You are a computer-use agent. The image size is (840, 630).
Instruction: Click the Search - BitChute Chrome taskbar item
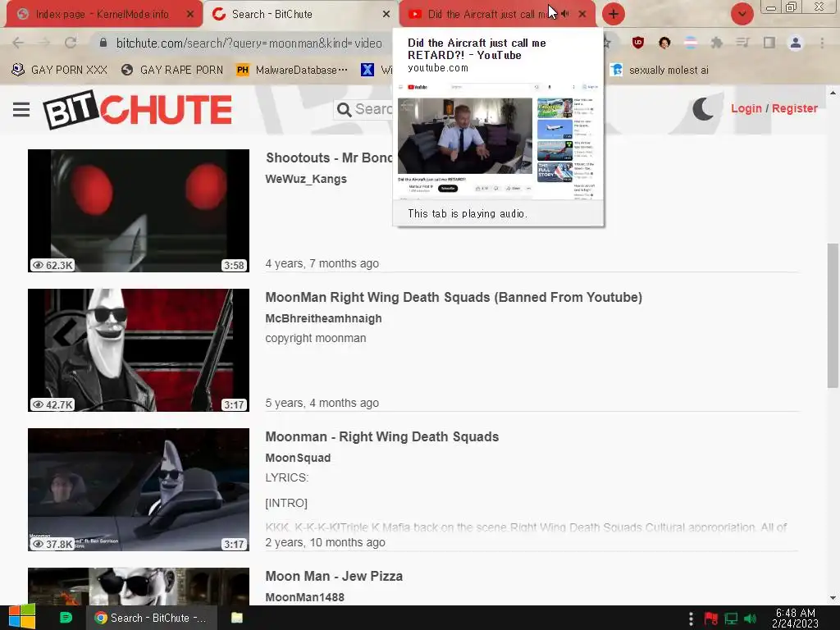pos(152,618)
